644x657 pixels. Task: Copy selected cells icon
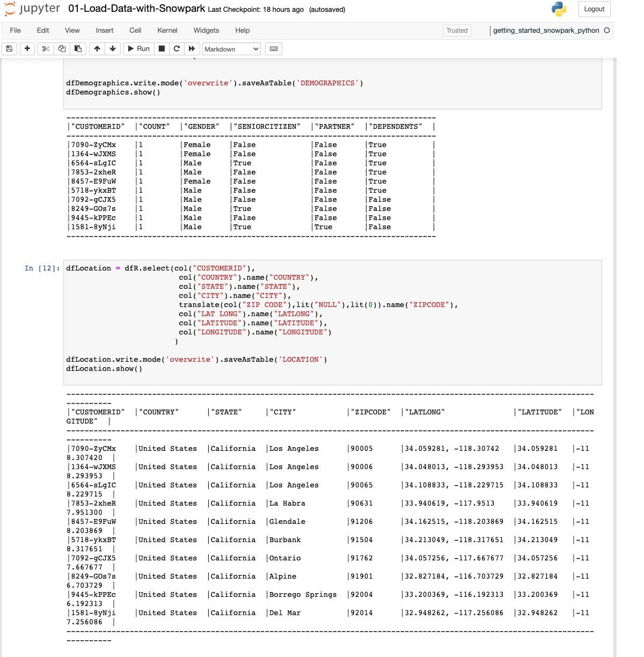[x=62, y=49]
